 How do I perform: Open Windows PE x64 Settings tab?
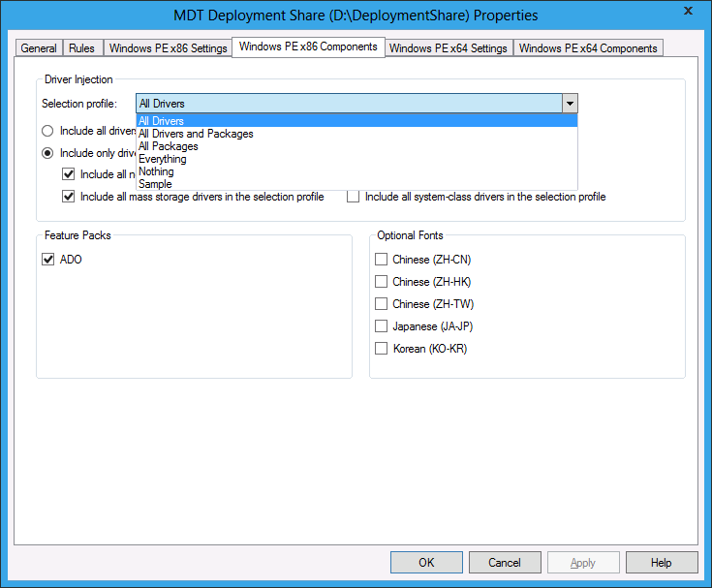(448, 48)
